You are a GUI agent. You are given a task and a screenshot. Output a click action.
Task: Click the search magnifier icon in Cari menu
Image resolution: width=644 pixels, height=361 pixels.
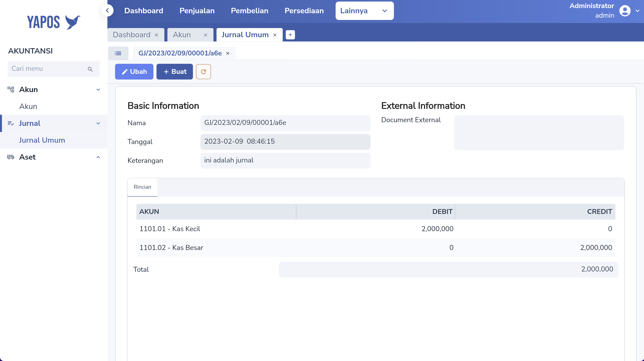90,69
